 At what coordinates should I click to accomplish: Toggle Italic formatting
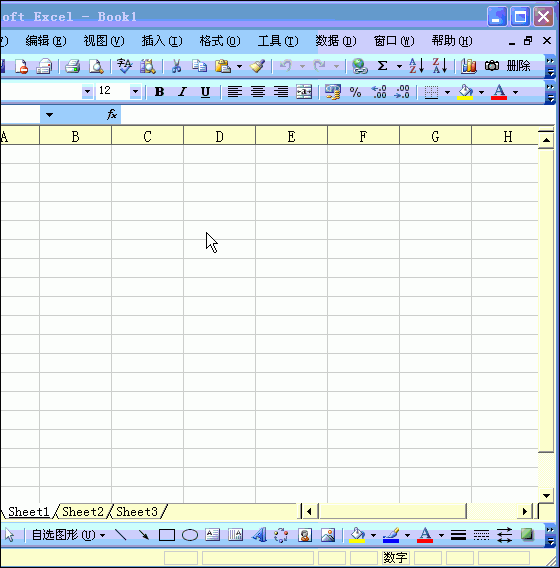pyautogui.click(x=182, y=92)
